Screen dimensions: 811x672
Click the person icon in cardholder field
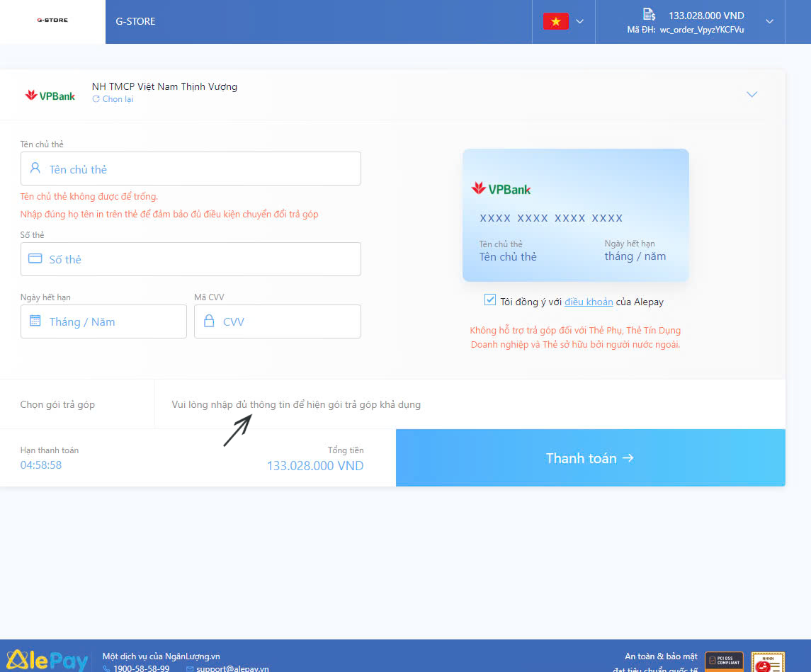[x=35, y=168]
